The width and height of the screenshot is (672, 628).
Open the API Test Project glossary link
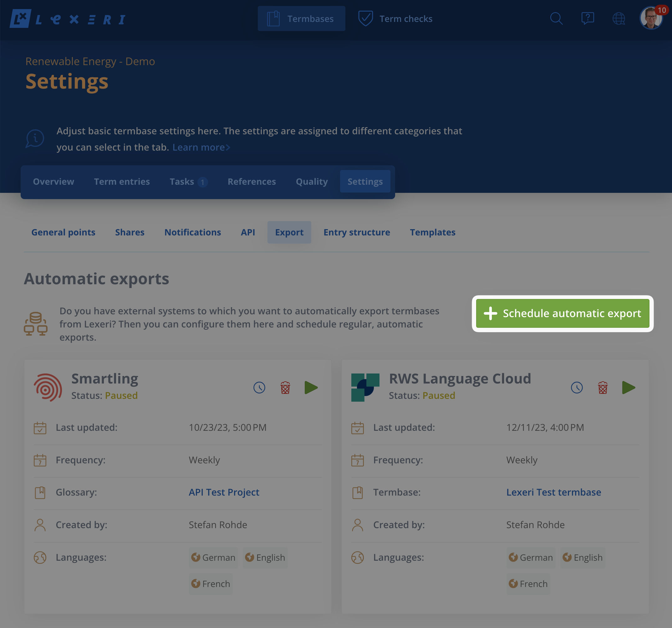(224, 492)
